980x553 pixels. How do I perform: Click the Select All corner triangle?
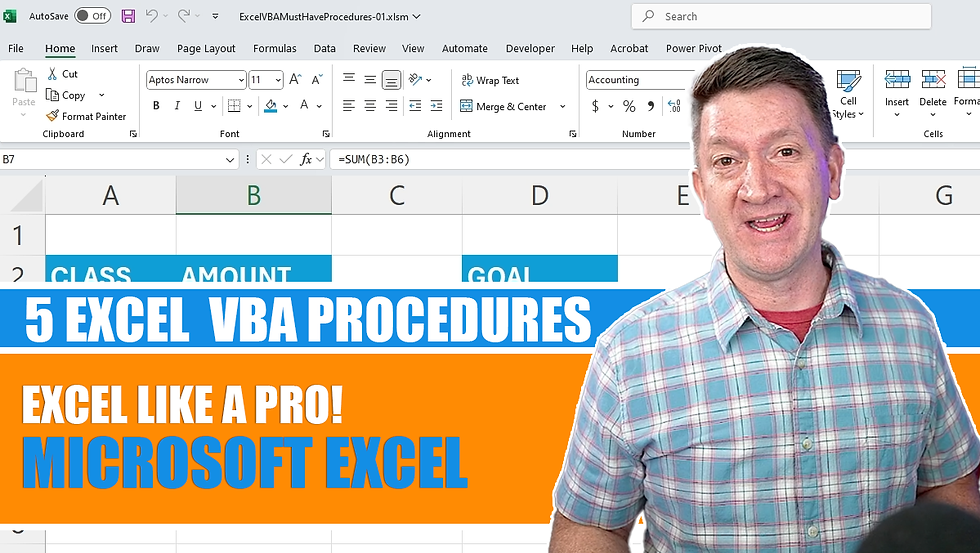[x=25, y=197]
